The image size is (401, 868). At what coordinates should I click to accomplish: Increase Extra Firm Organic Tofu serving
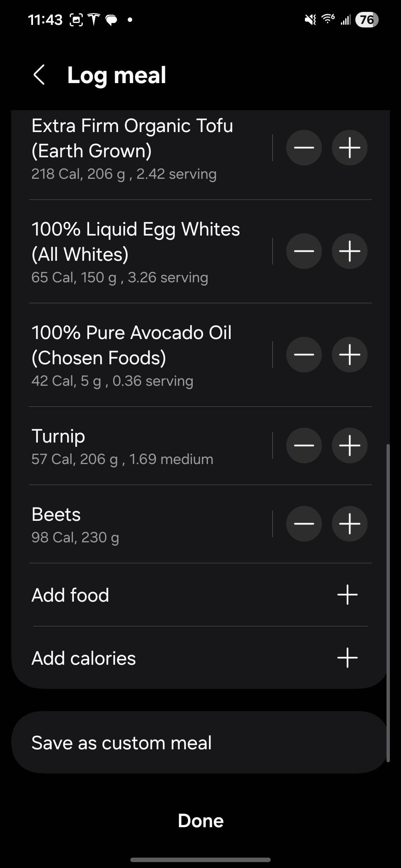[349, 148]
